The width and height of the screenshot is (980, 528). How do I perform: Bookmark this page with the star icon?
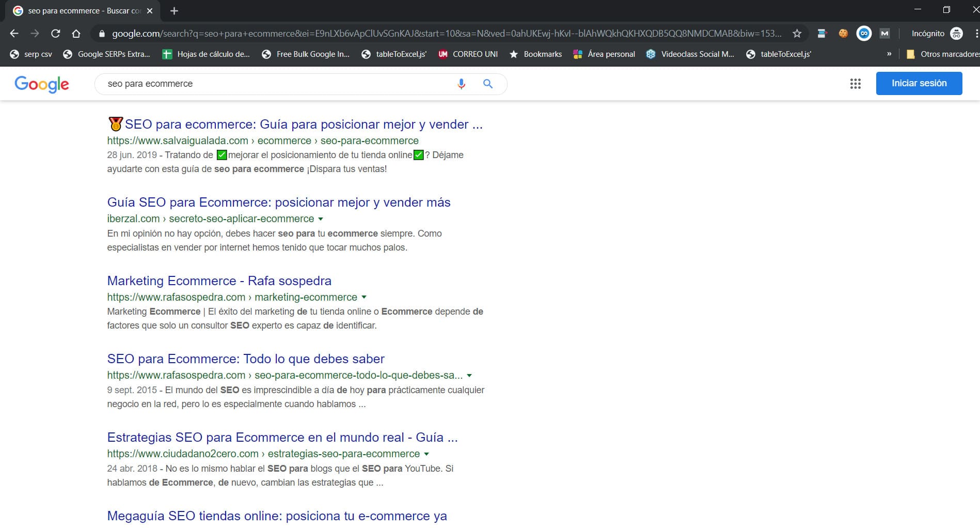[x=797, y=34]
